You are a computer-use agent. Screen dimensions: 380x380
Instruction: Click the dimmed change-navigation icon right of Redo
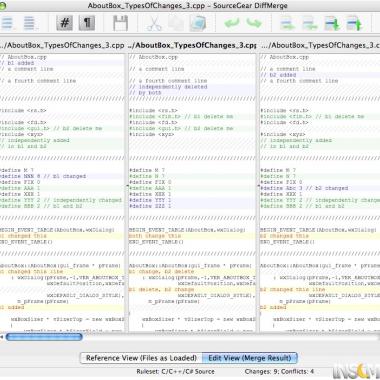click(x=287, y=23)
